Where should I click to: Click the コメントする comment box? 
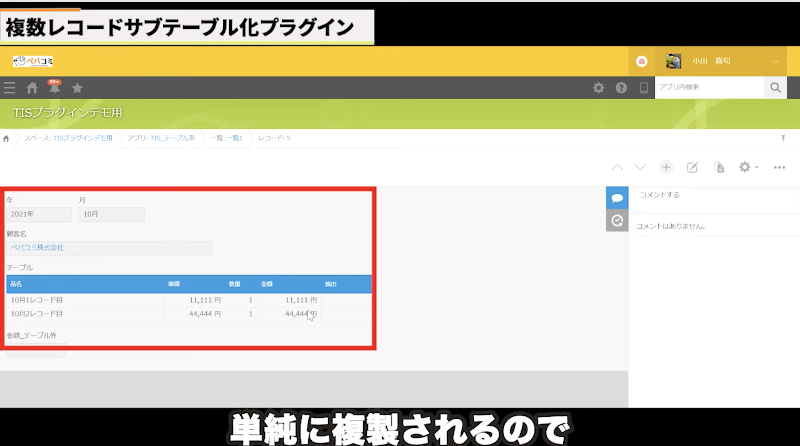712,195
